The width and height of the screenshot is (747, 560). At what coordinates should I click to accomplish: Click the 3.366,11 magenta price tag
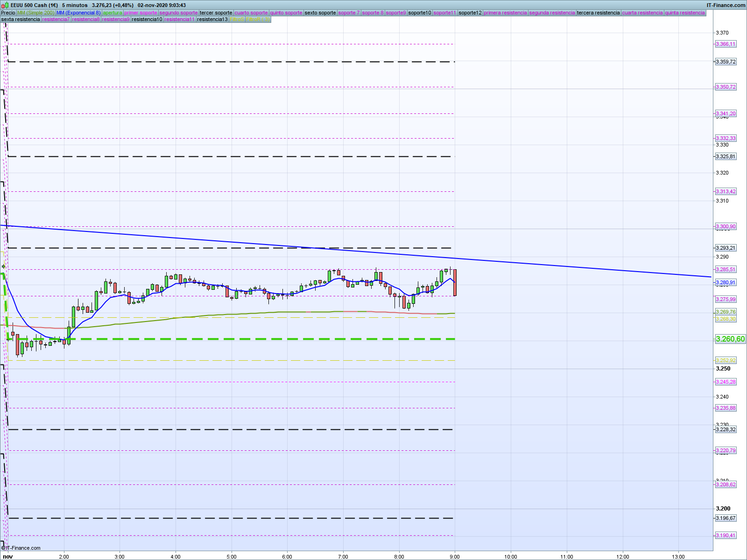pyautogui.click(x=726, y=44)
